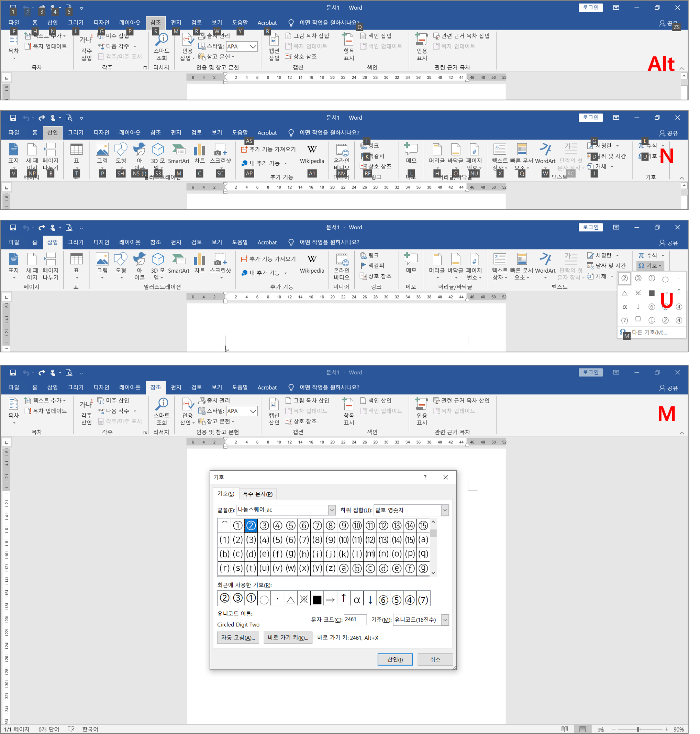Click the Read Mode view icon in status bar
700x734 pixels.
click(x=565, y=729)
